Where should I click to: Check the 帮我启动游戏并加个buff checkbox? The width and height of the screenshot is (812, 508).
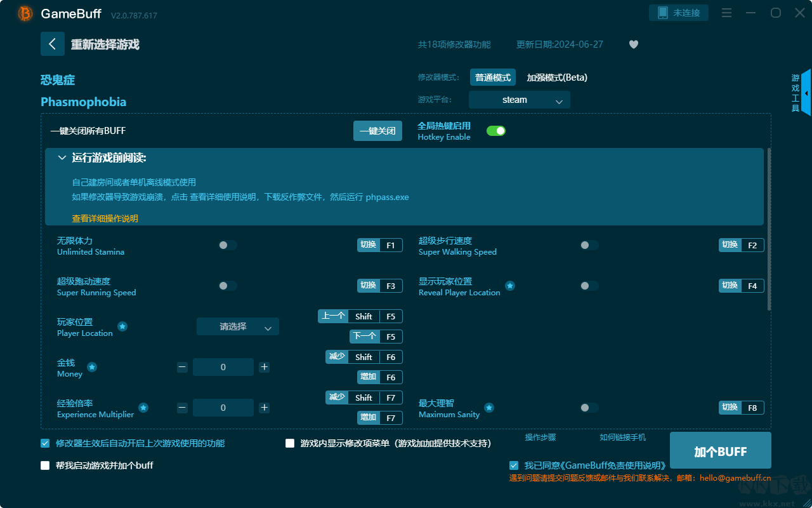(44, 465)
